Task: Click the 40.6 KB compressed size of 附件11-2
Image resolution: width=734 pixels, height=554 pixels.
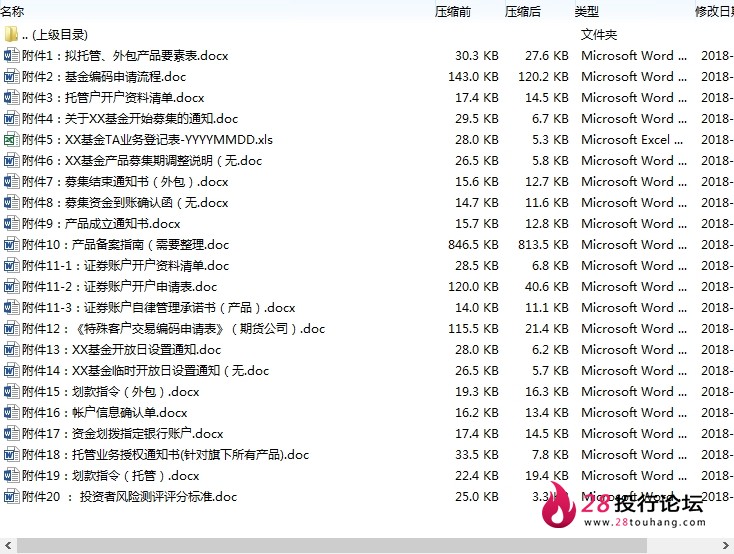Action: [x=546, y=287]
